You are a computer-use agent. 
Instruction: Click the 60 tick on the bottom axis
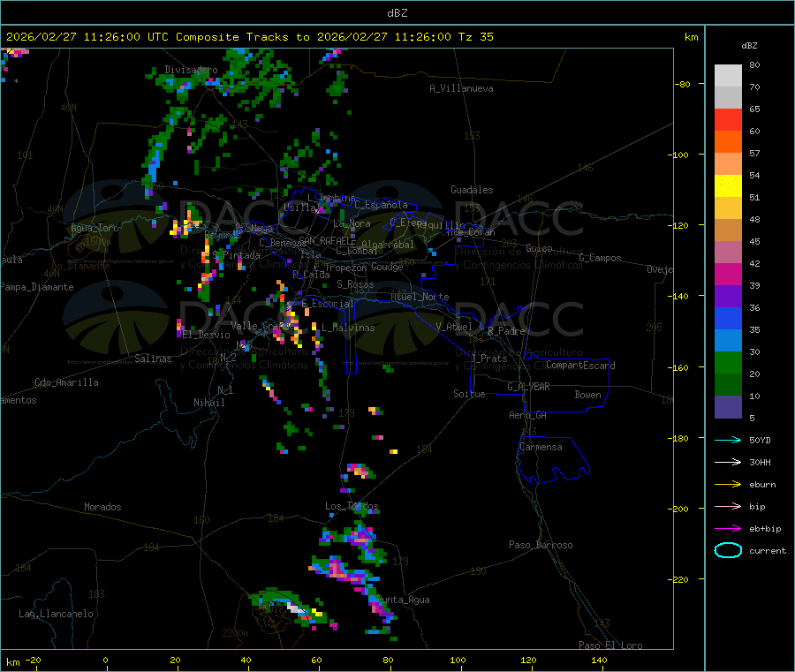click(316, 660)
